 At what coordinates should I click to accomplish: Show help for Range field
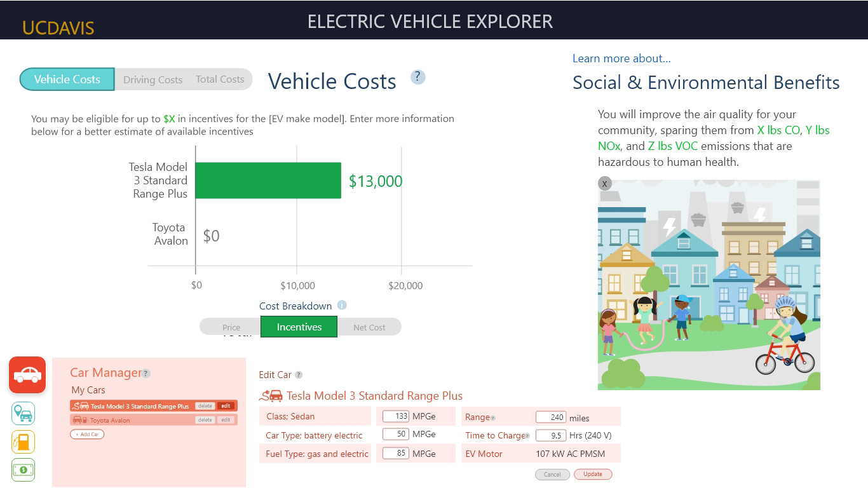pyautogui.click(x=493, y=418)
